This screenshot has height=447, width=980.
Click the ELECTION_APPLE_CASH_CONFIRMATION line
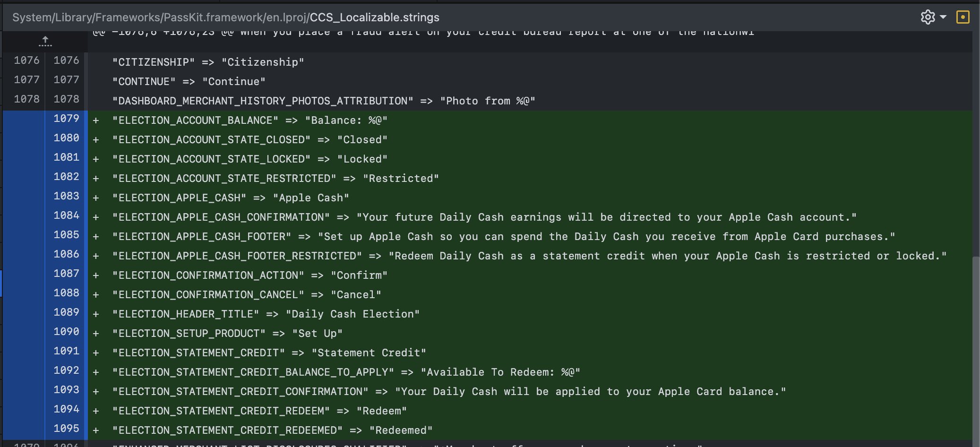pyautogui.click(x=484, y=217)
